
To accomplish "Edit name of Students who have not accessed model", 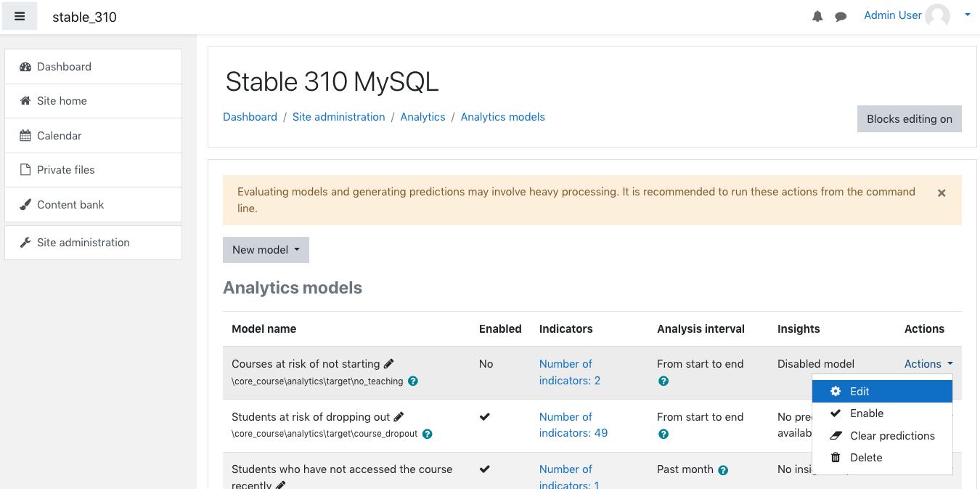I will click(x=281, y=485).
